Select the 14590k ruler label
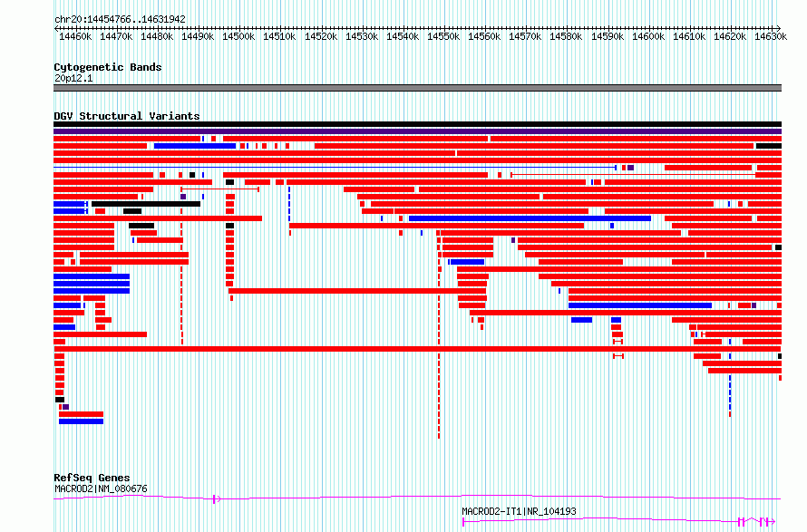This screenshot has height=532, width=807. 608,36
